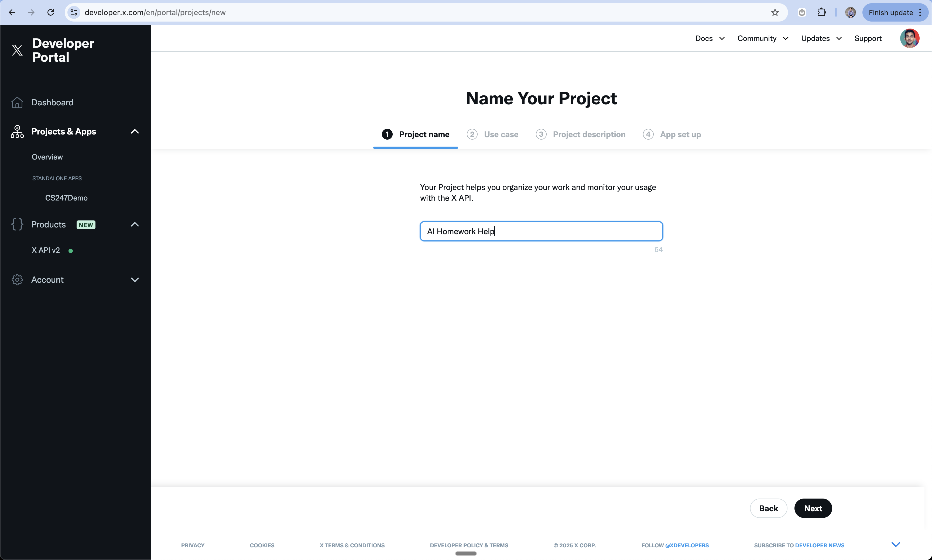Collapse the Products section chevron

tap(135, 224)
